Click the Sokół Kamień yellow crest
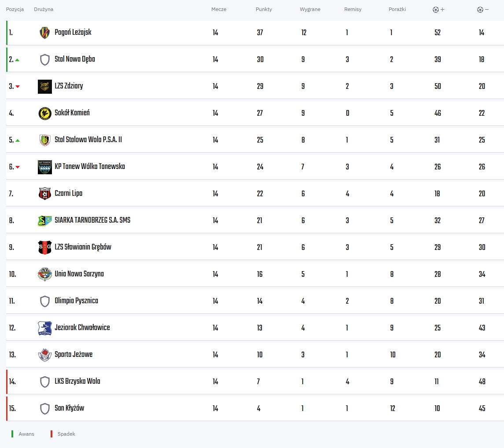The width and height of the screenshot is (504, 448). coord(45,113)
